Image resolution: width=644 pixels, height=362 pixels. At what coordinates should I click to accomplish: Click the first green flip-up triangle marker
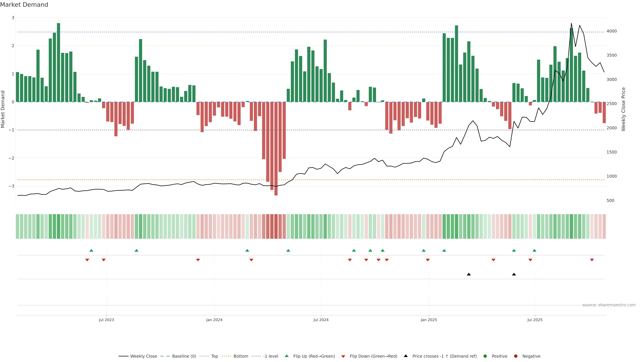pyautogui.click(x=91, y=250)
